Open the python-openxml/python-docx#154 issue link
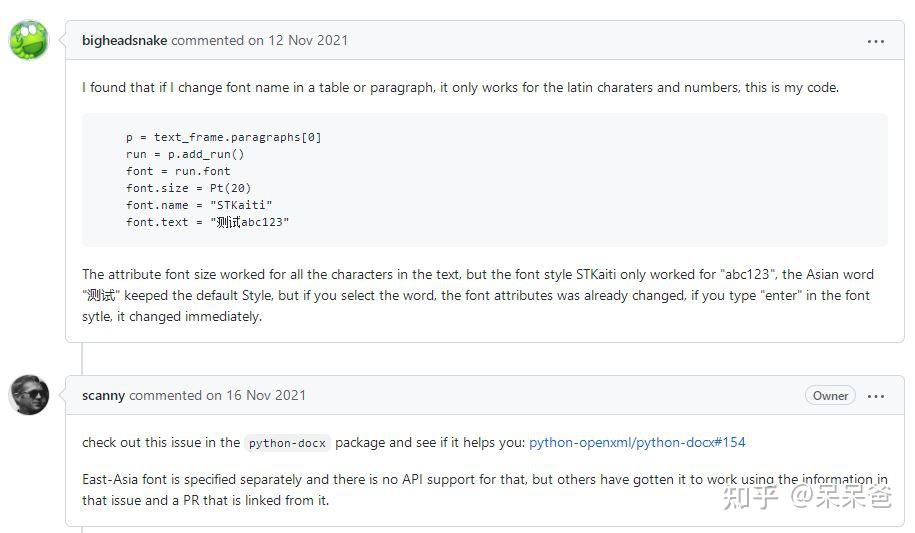The height and width of the screenshot is (533, 915). click(637, 442)
